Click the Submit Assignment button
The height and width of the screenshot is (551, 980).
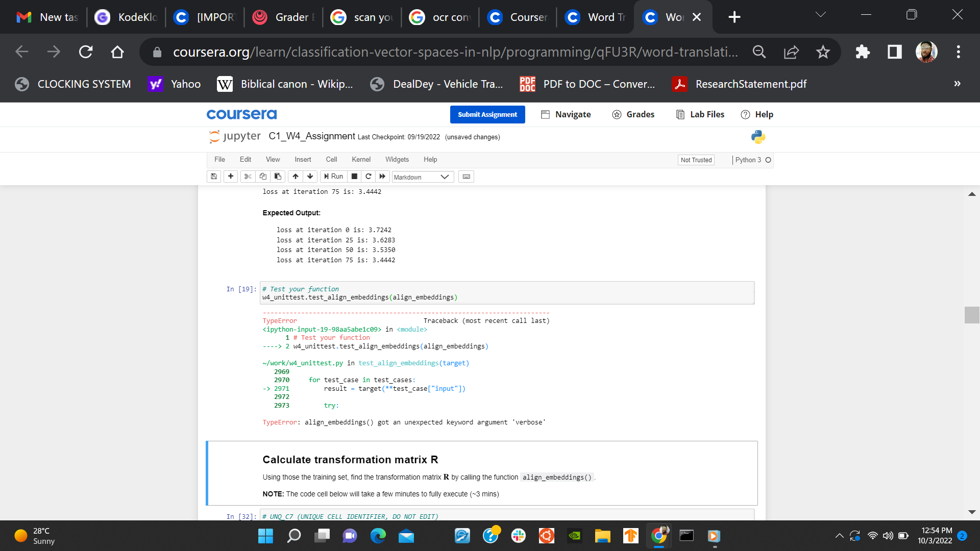[x=487, y=114]
